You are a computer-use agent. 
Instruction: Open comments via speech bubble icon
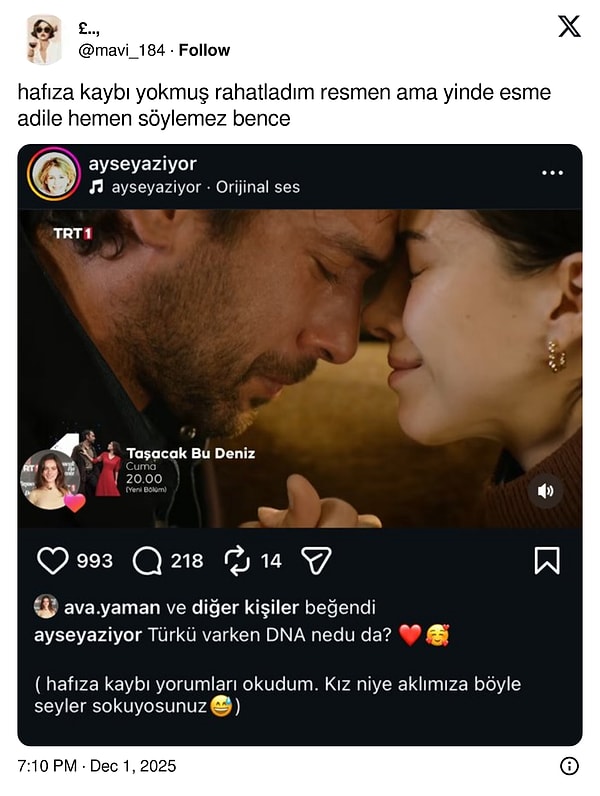(x=147, y=561)
